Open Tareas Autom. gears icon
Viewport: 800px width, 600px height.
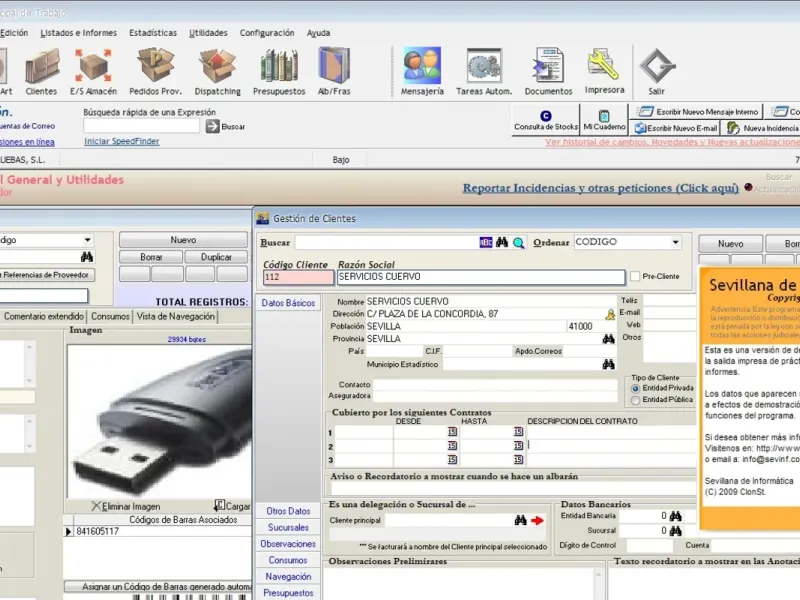point(484,72)
